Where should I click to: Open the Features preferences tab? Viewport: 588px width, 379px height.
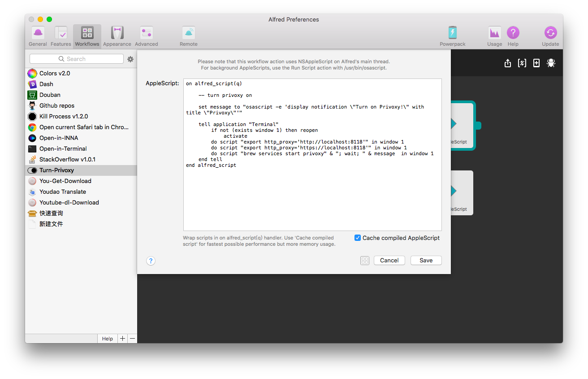click(61, 36)
